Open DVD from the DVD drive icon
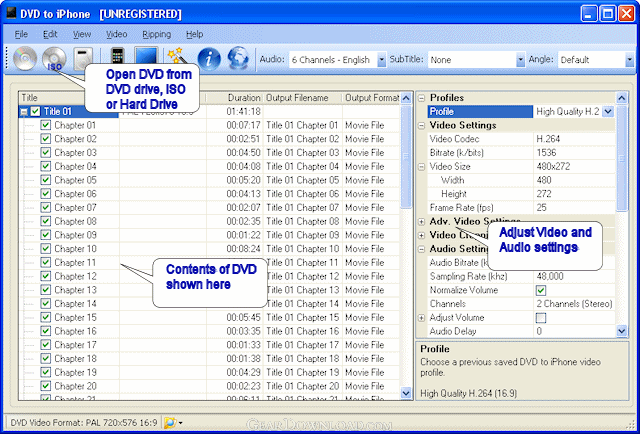The image size is (640, 434). tap(24, 59)
